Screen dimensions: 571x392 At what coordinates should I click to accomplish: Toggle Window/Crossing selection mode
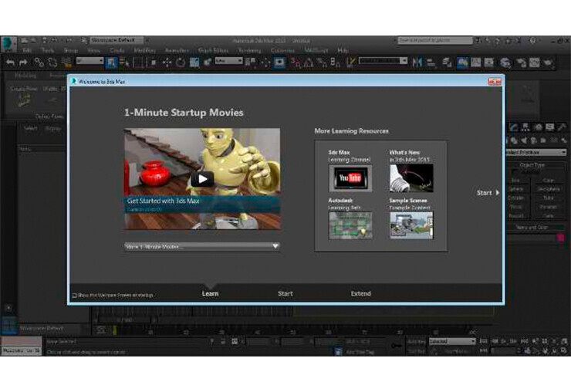click(x=154, y=63)
